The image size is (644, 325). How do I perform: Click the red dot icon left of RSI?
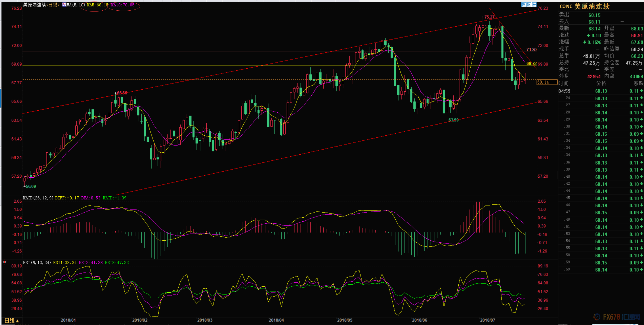point(5,262)
